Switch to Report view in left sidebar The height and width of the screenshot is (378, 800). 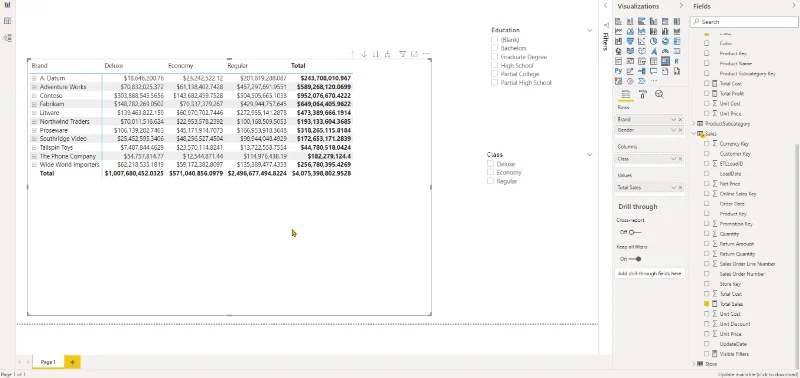click(x=7, y=5)
